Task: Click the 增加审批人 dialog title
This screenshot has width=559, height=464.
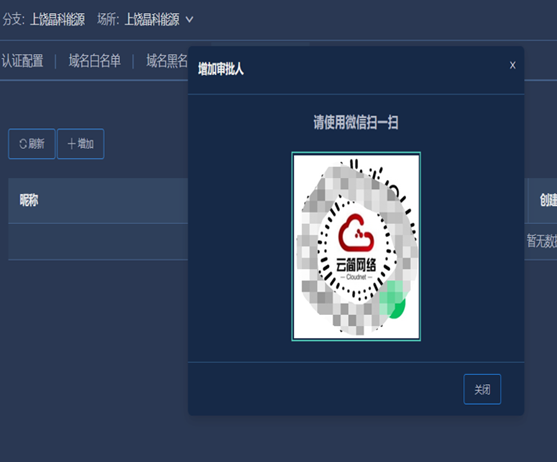Action: click(221, 69)
